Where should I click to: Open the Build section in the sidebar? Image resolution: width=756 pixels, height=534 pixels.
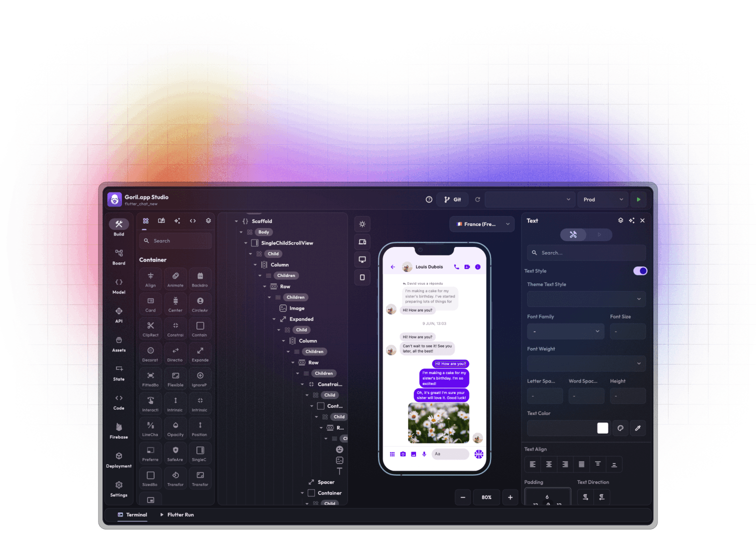click(x=119, y=227)
